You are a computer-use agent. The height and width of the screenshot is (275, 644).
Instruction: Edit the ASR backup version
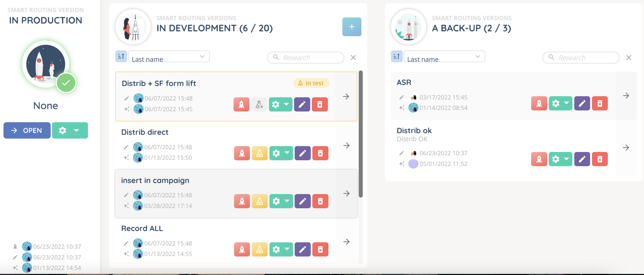coord(582,103)
